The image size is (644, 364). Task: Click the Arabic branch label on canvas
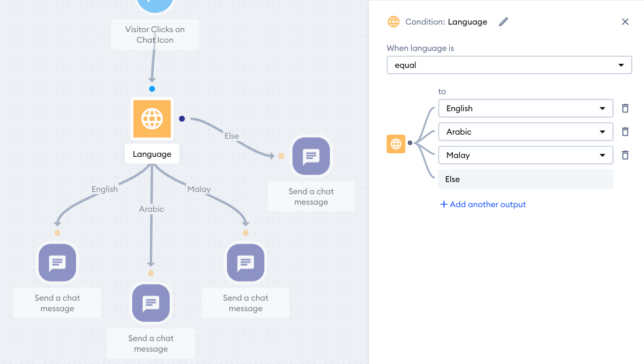tap(151, 209)
